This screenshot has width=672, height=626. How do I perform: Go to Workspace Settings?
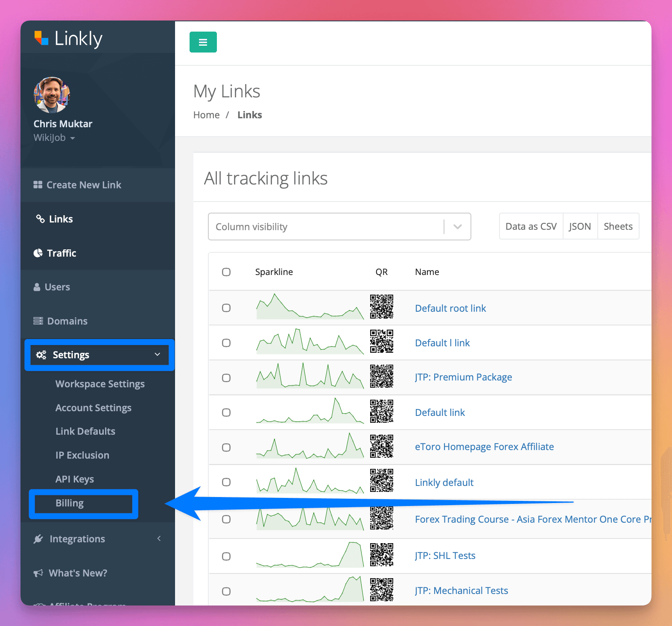[x=100, y=384]
